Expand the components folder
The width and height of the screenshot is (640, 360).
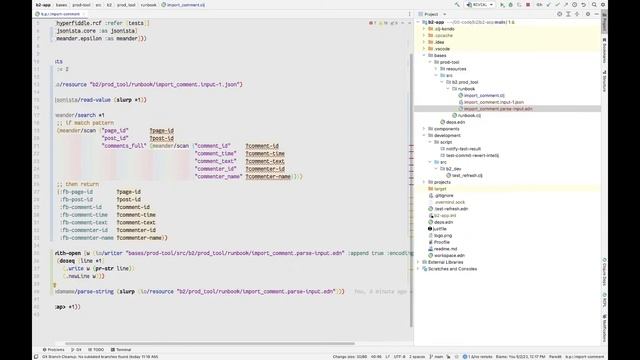tap(424, 129)
